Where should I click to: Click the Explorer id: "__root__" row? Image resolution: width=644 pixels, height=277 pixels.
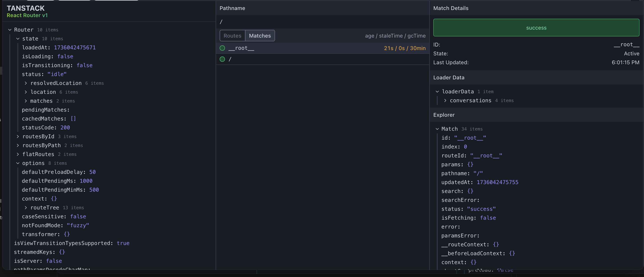point(464,138)
